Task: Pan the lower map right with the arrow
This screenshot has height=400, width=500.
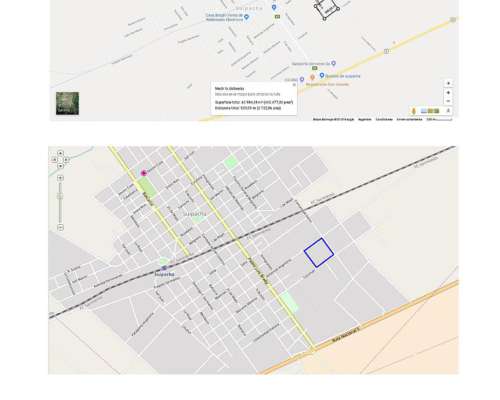Action: (66, 160)
